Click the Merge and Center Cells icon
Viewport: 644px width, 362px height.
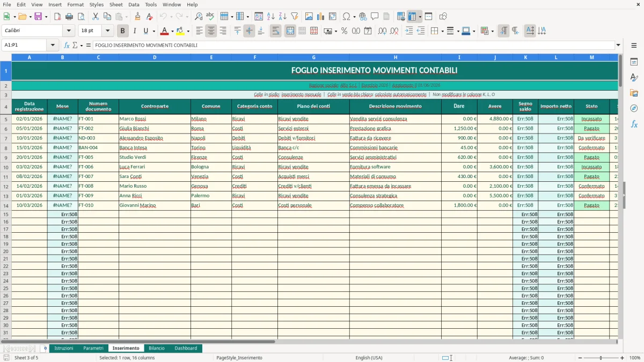(290, 31)
